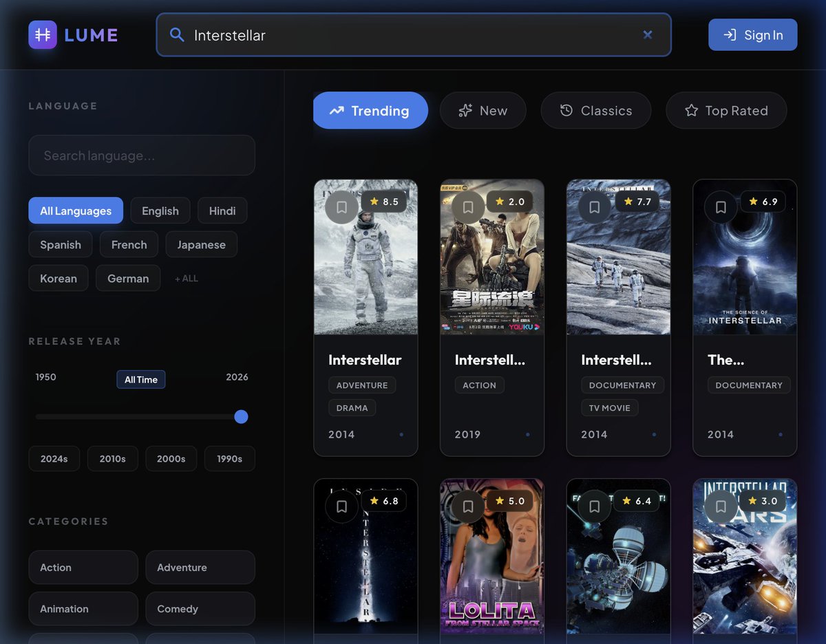
Task: Bookmark the 6.8-rated movie
Action: tap(341, 506)
